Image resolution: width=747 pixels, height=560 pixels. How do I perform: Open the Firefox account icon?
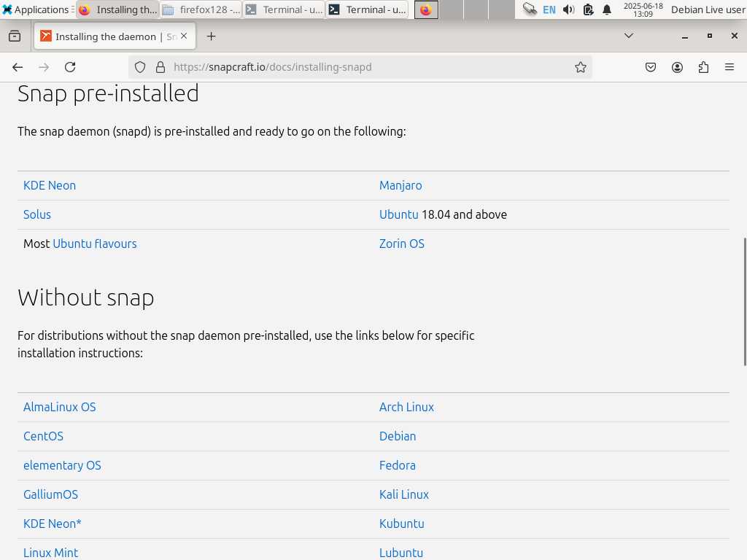[x=677, y=67]
